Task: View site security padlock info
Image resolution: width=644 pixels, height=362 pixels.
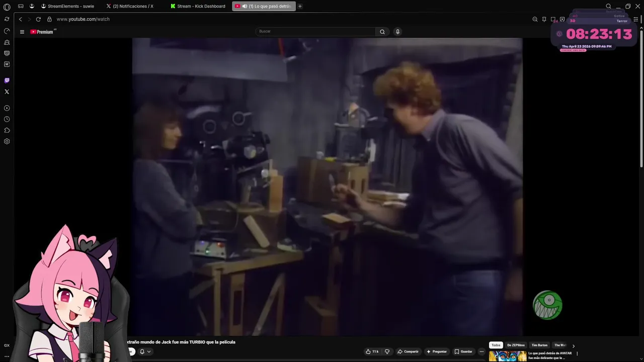Action: [x=49, y=19]
